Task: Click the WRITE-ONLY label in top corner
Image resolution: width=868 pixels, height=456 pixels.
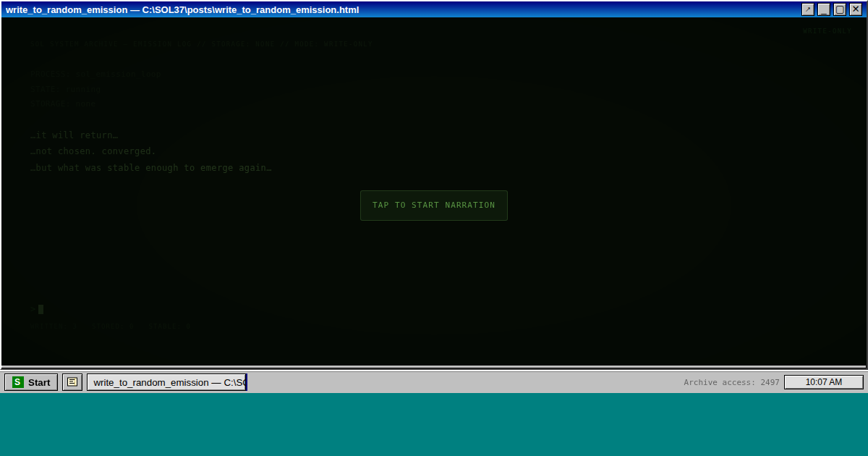Action: (827, 31)
